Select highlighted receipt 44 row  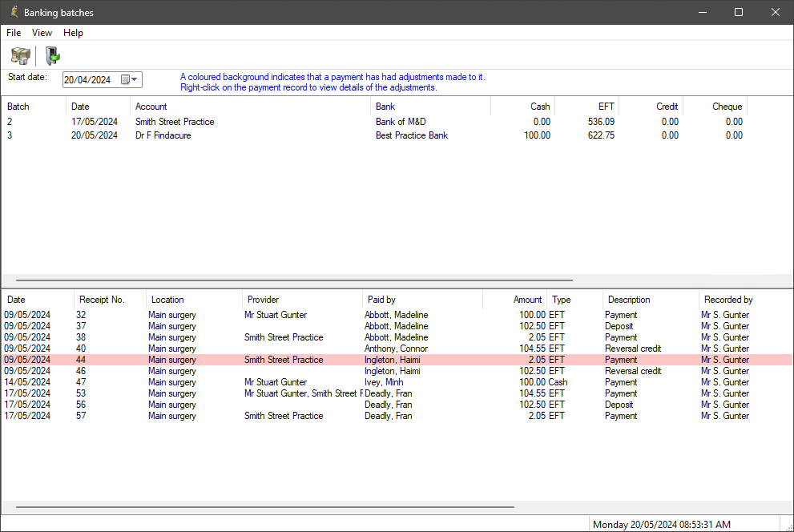tap(397, 360)
